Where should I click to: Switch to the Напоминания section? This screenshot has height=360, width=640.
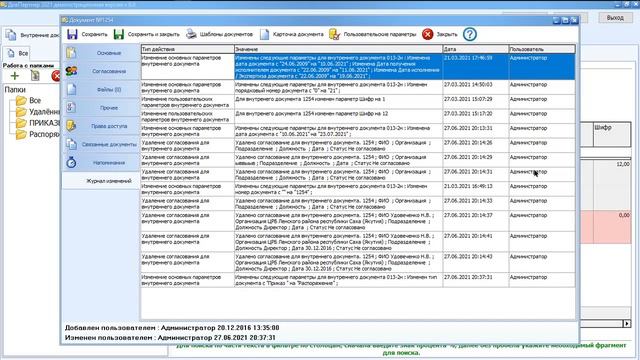click(101, 163)
